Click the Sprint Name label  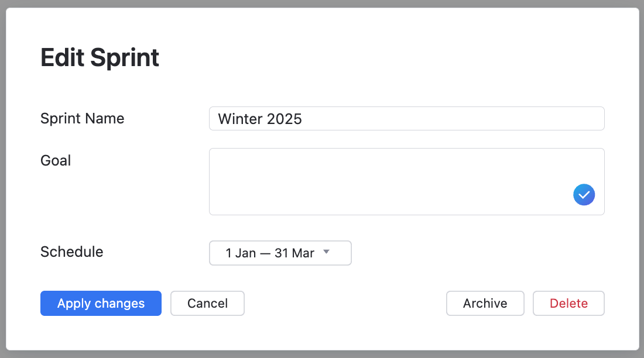pos(82,118)
